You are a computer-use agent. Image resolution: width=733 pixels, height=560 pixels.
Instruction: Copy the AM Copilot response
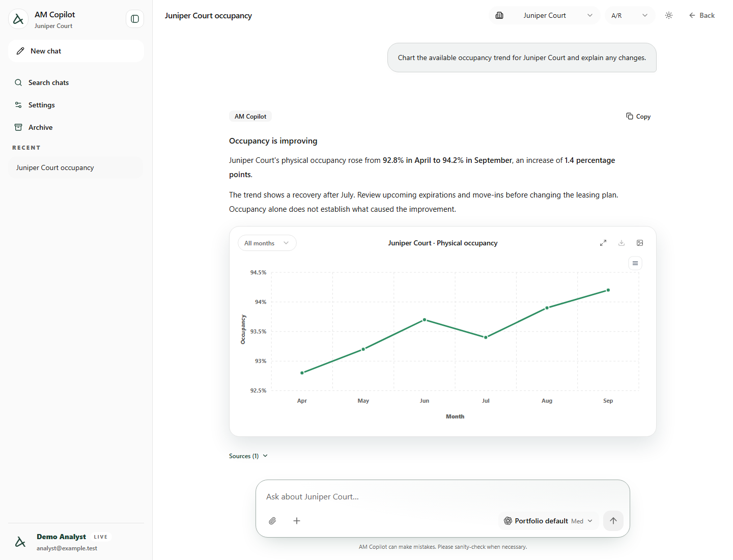click(x=638, y=117)
